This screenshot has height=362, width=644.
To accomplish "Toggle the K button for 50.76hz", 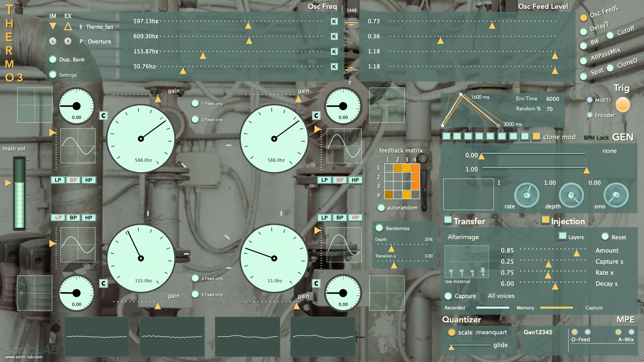I will click(x=334, y=66).
